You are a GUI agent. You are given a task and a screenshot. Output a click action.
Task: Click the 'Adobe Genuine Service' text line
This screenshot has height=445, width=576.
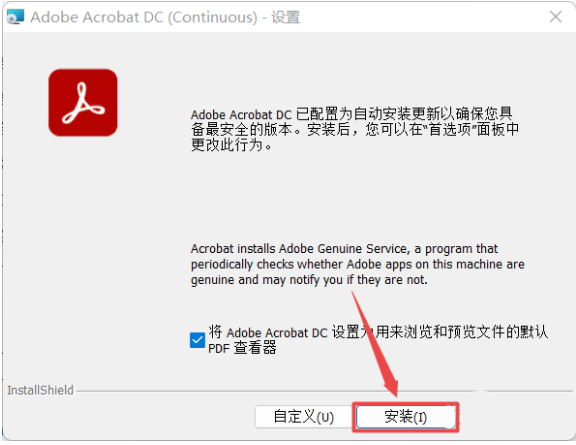(344, 249)
